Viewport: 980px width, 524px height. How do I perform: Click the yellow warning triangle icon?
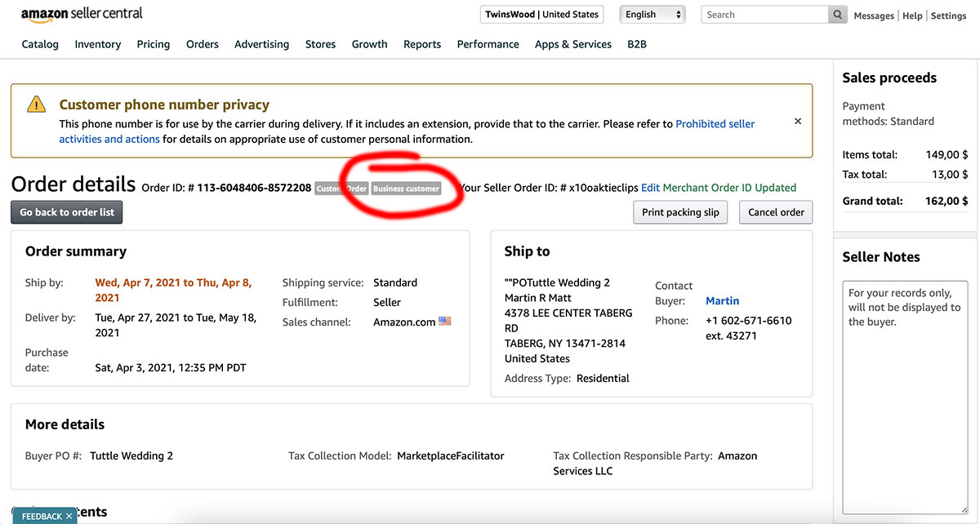click(x=36, y=104)
